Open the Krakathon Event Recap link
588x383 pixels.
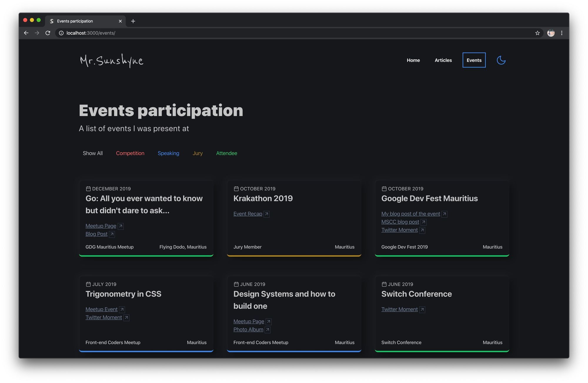[x=248, y=214]
